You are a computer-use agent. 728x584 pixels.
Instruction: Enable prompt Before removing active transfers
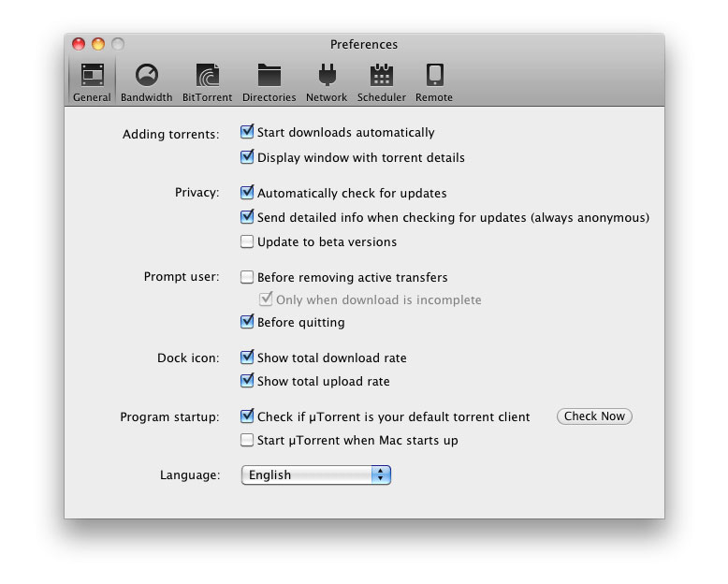pos(247,277)
